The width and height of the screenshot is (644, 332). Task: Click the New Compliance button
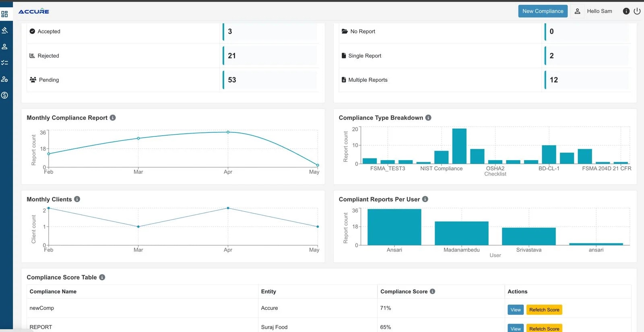coord(543,11)
